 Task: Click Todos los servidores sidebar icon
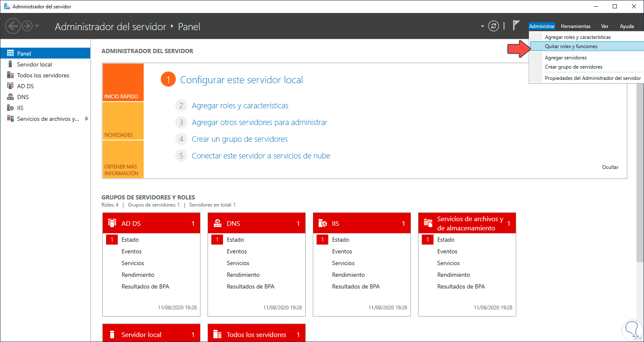(10, 75)
